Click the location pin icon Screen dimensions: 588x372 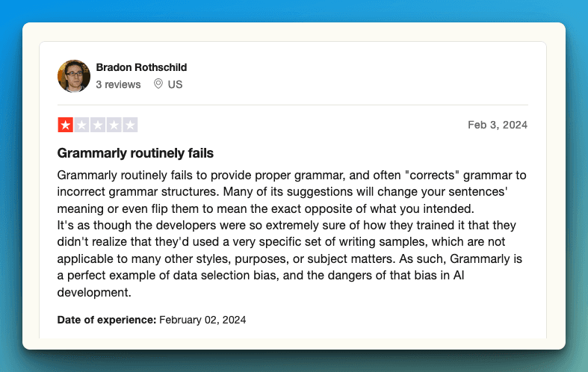pyautogui.click(x=158, y=84)
